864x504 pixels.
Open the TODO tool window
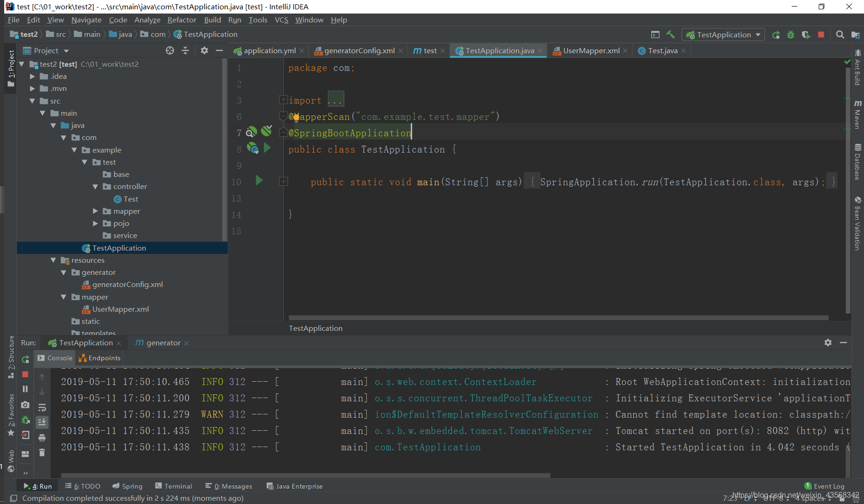pos(83,486)
